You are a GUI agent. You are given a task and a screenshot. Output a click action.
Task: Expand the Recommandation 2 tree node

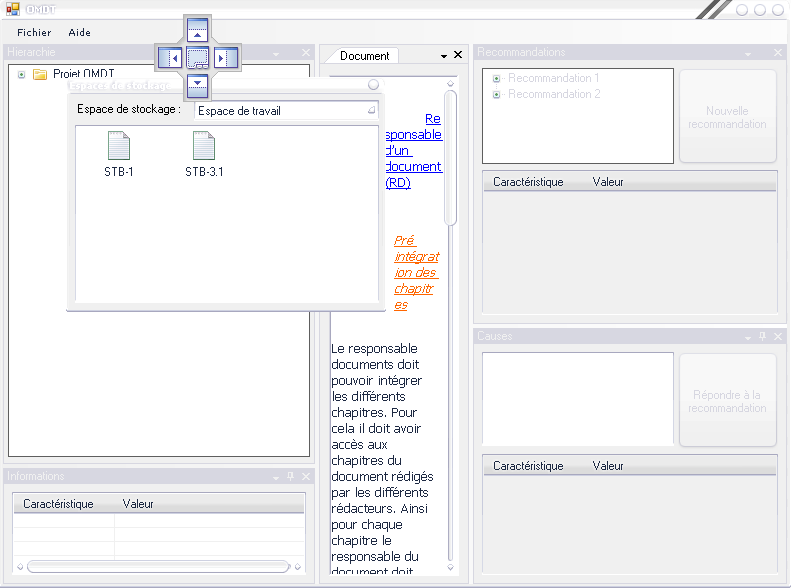click(496, 94)
